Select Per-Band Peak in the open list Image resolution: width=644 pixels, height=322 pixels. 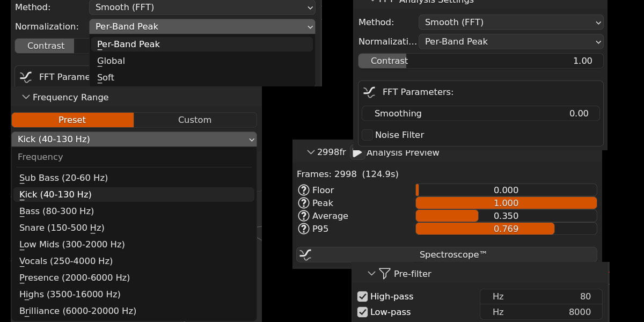(x=202, y=44)
